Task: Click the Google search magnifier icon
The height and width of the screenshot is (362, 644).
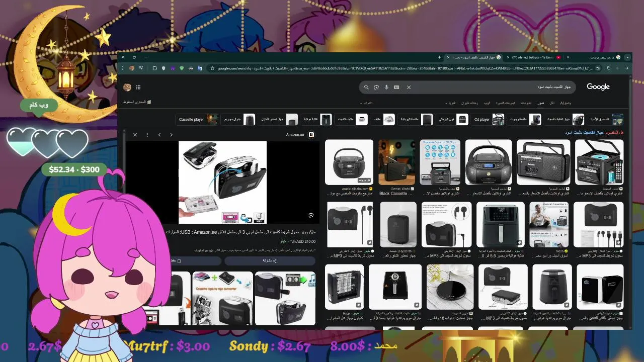Action: tap(366, 87)
